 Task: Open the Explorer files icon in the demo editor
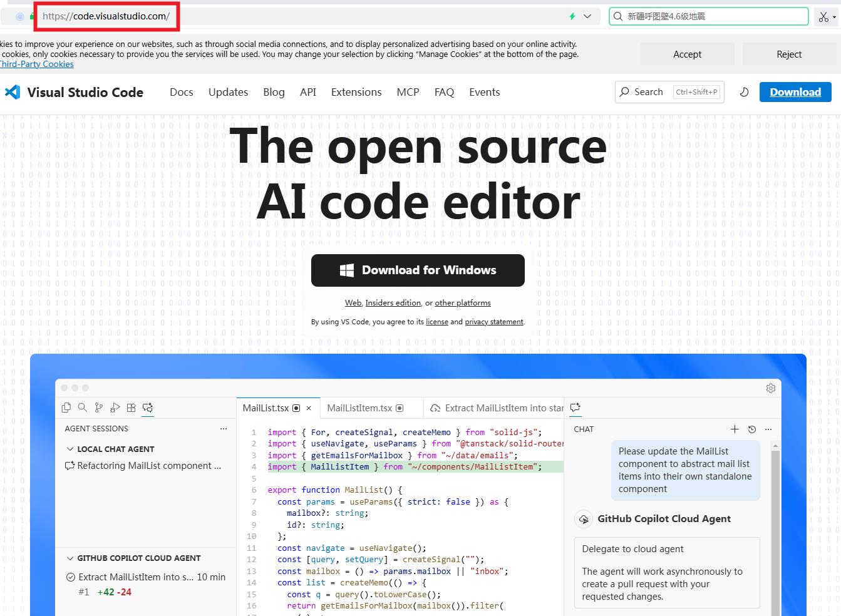click(66, 408)
